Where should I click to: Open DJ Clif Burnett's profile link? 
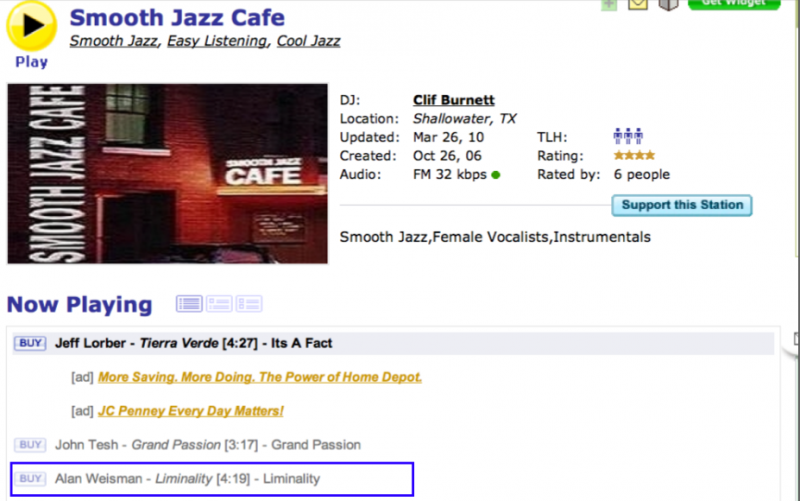click(x=453, y=100)
